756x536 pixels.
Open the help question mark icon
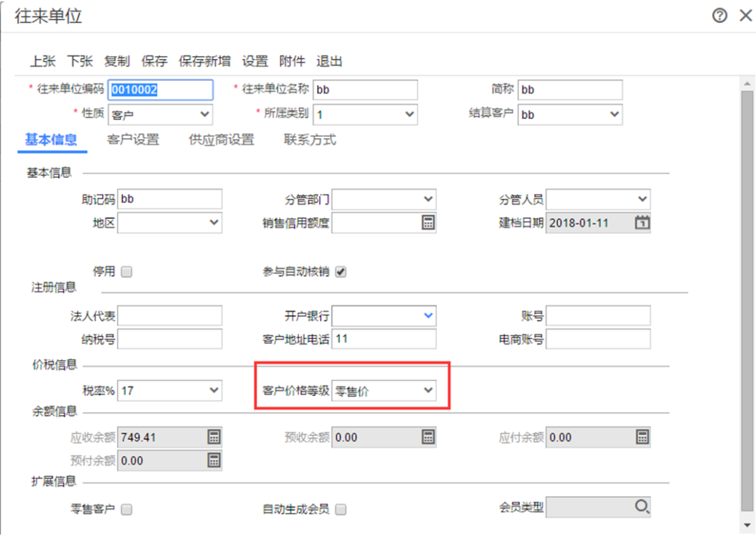pos(720,16)
